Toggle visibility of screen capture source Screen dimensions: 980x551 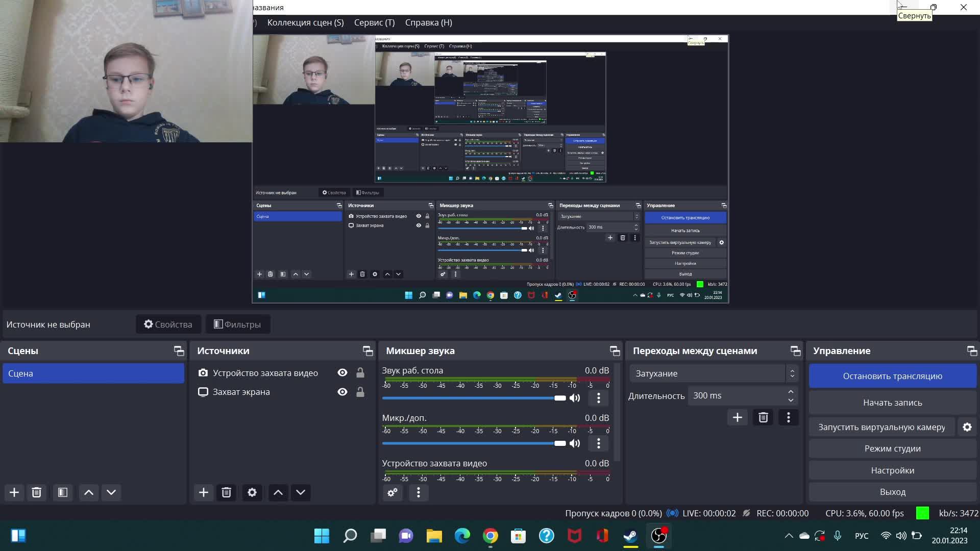click(x=342, y=392)
